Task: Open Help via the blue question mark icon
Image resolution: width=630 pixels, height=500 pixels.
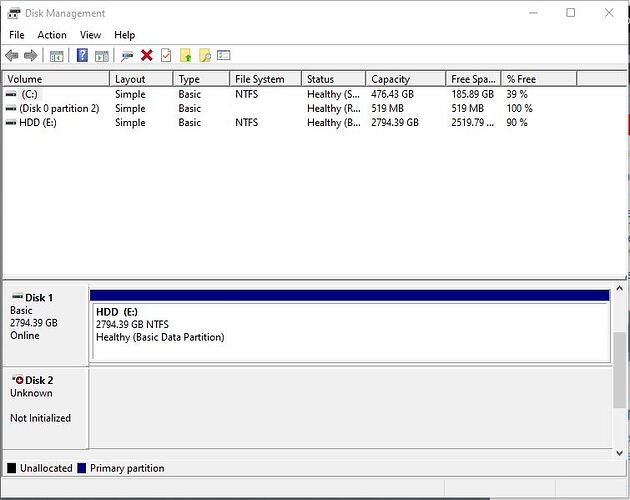Action: pos(82,55)
